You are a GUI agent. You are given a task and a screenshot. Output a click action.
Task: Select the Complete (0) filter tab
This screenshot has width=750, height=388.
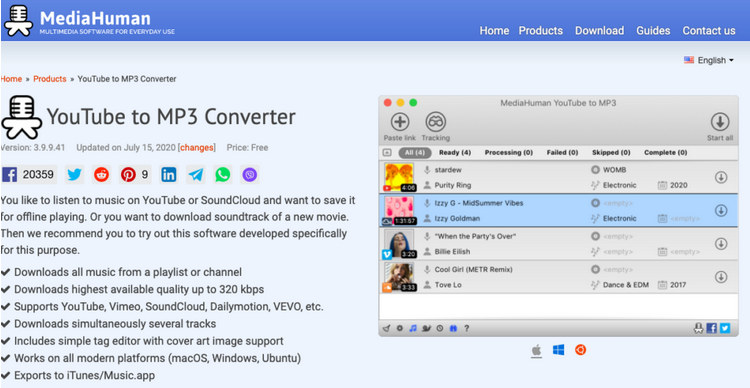665,153
